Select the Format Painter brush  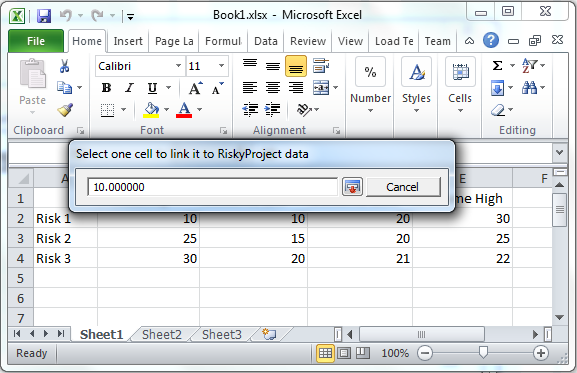65,110
